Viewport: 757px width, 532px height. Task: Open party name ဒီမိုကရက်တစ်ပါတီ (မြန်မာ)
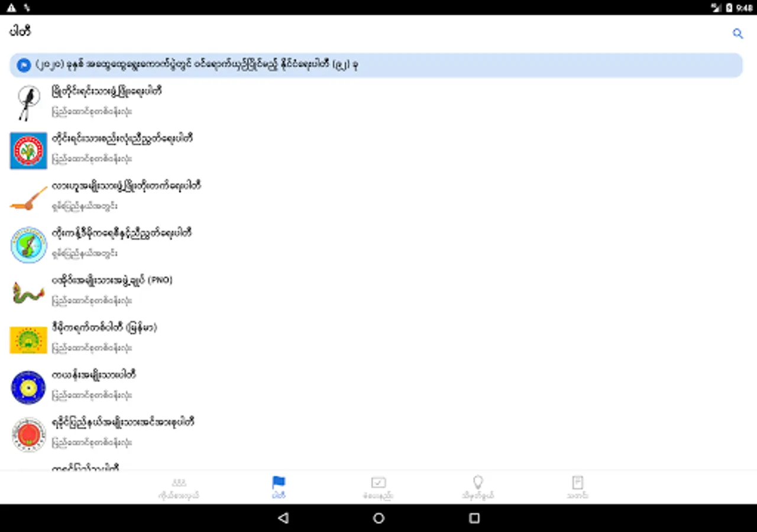[x=104, y=327]
